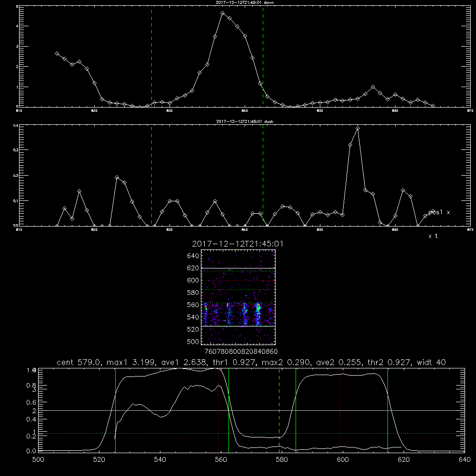Click the '760780800820840860' axis text under spectrogram
476x476 pixels.
(241, 352)
